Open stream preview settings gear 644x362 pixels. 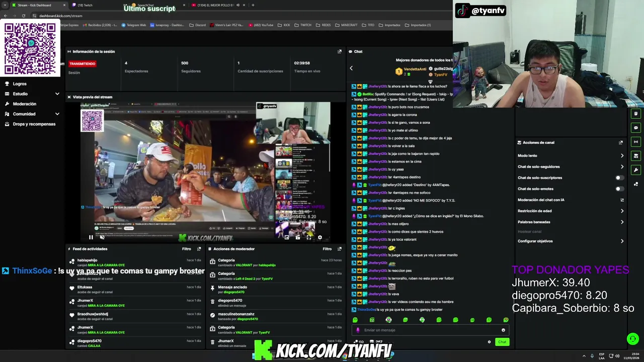click(x=319, y=237)
